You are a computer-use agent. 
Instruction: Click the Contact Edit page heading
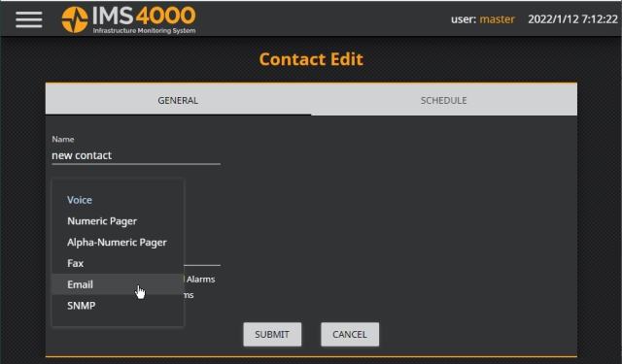pyautogui.click(x=311, y=59)
